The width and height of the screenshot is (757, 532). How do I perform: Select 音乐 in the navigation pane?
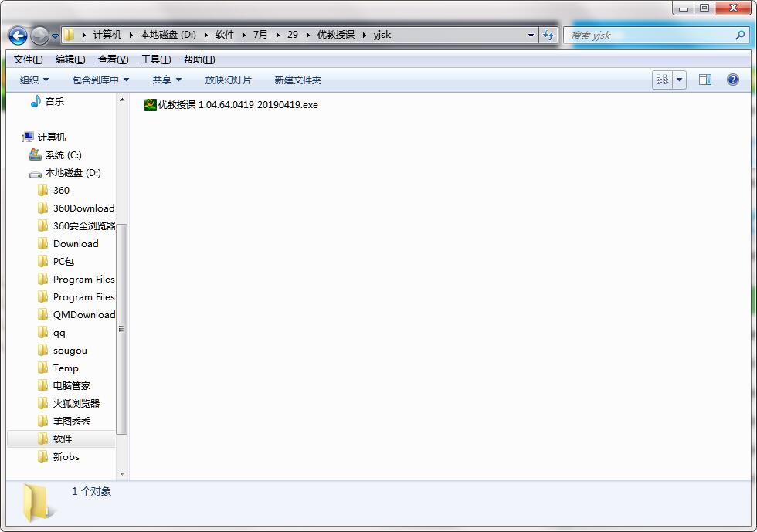pos(55,101)
